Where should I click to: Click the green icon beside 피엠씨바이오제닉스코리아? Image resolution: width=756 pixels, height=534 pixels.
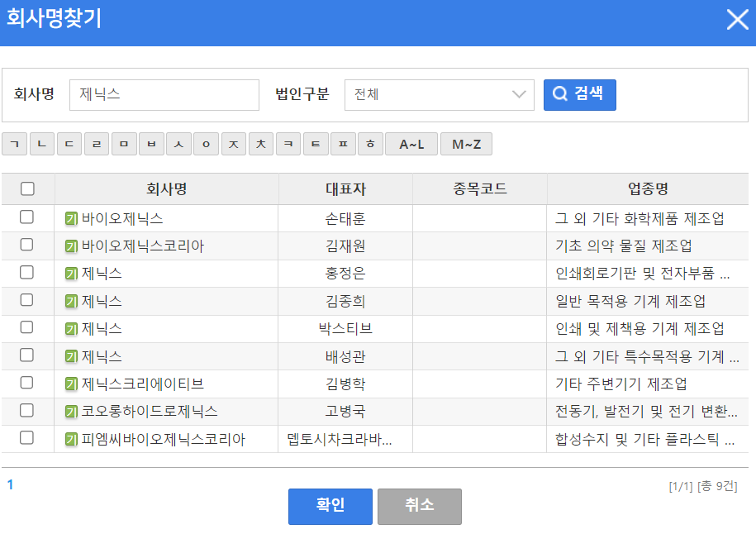[x=71, y=440]
